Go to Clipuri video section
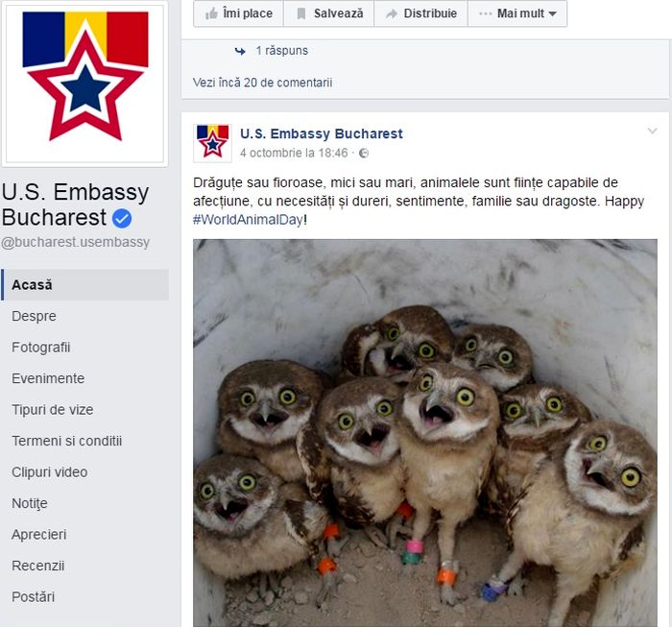This screenshot has height=627, width=672. click(x=50, y=472)
